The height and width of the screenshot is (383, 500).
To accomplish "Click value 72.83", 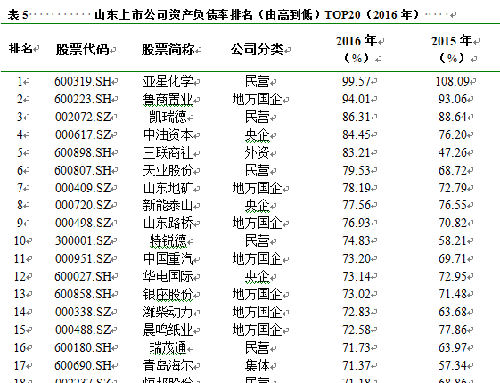I will pyautogui.click(x=356, y=312).
